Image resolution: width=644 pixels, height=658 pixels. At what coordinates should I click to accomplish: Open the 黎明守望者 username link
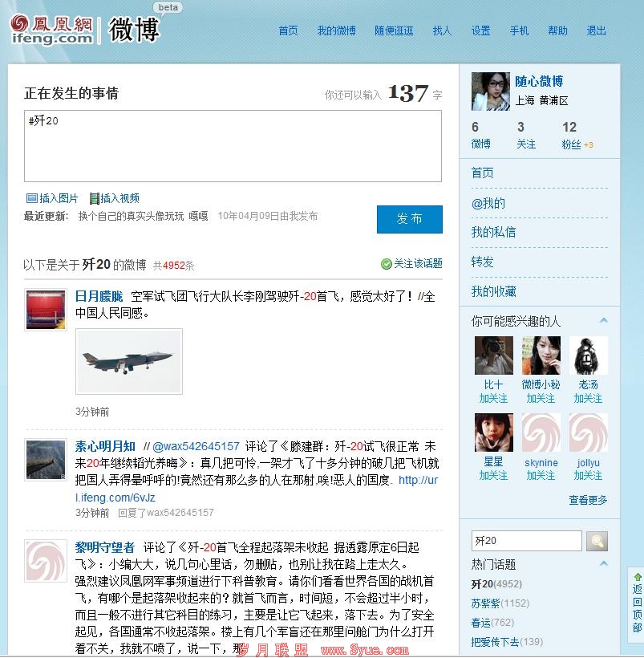click(x=105, y=547)
